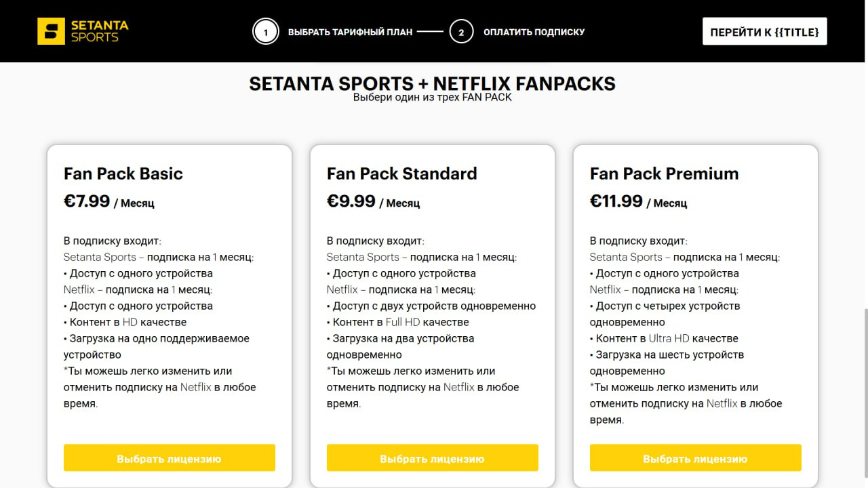868x488 pixels.
Task: Choose license for Fan Pack Basic
Action: 169,458
